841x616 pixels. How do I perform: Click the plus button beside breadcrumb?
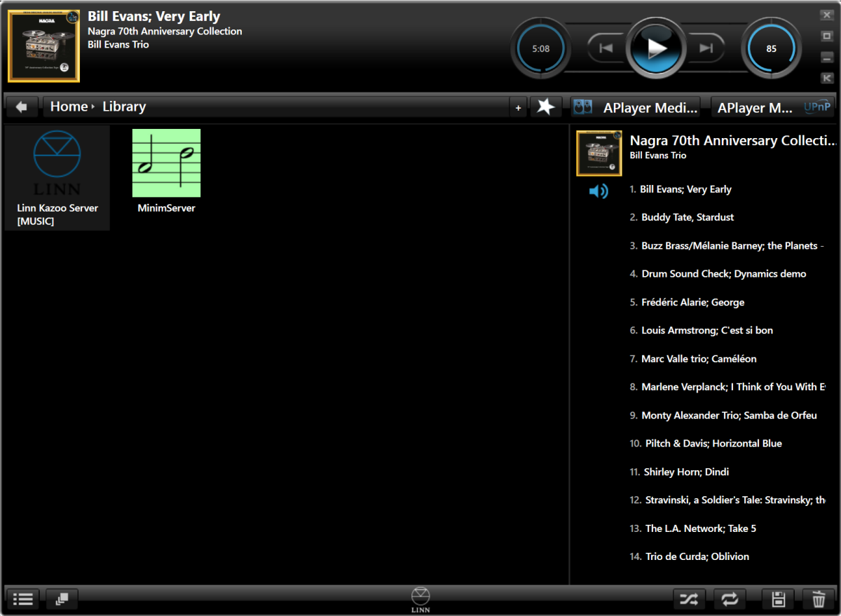tap(519, 107)
